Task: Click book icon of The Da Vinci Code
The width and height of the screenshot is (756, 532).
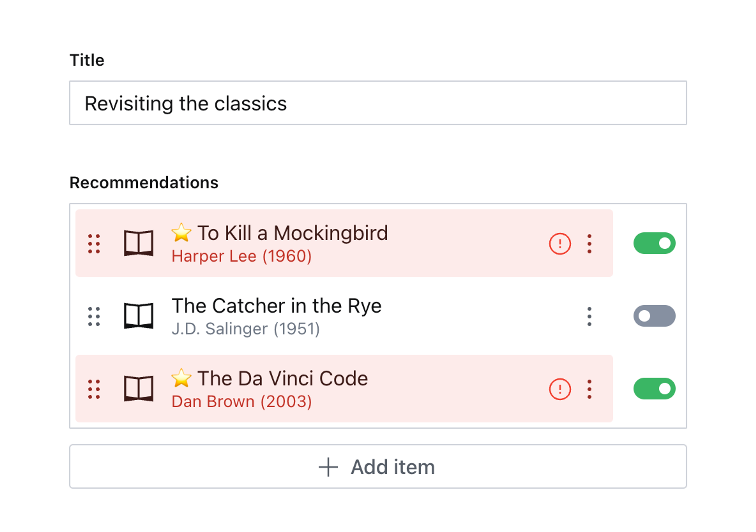Action: pos(139,389)
